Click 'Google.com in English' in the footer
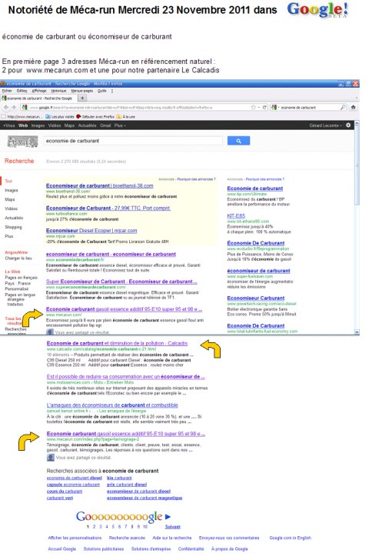The image size is (392, 560). click(x=291, y=538)
